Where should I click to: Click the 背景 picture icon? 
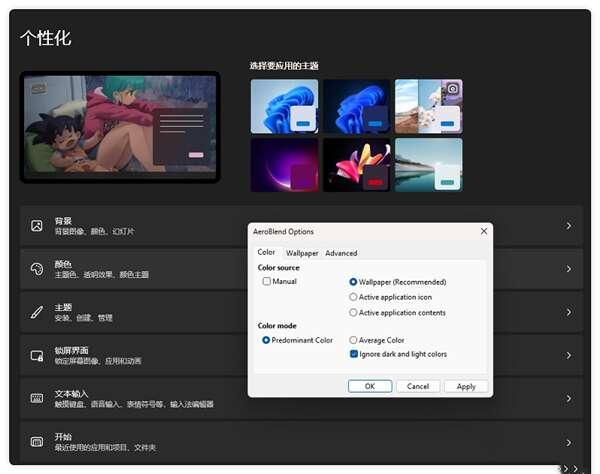tap(37, 226)
